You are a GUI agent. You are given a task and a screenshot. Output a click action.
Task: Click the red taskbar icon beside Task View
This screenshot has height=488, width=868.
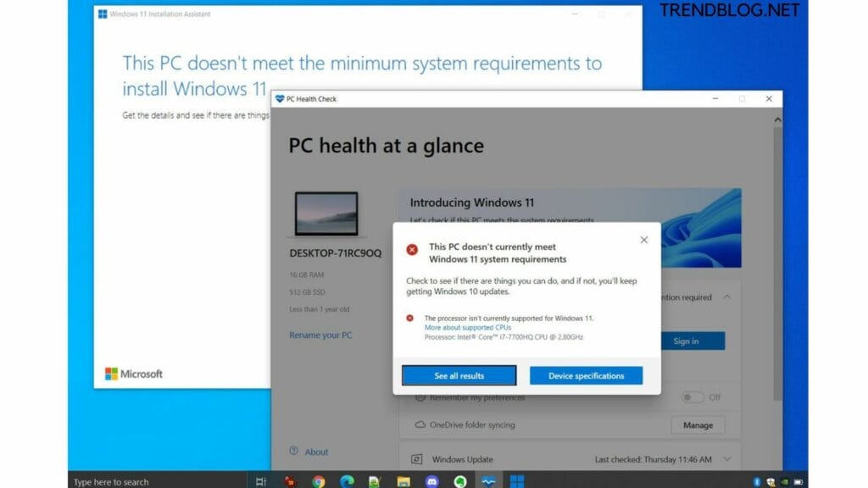[290, 481]
